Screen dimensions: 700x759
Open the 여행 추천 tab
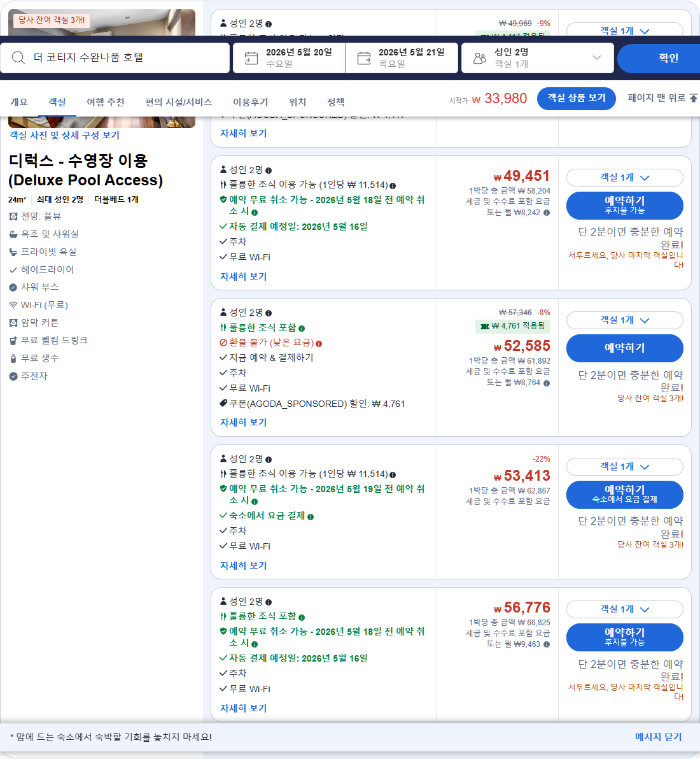(x=106, y=102)
